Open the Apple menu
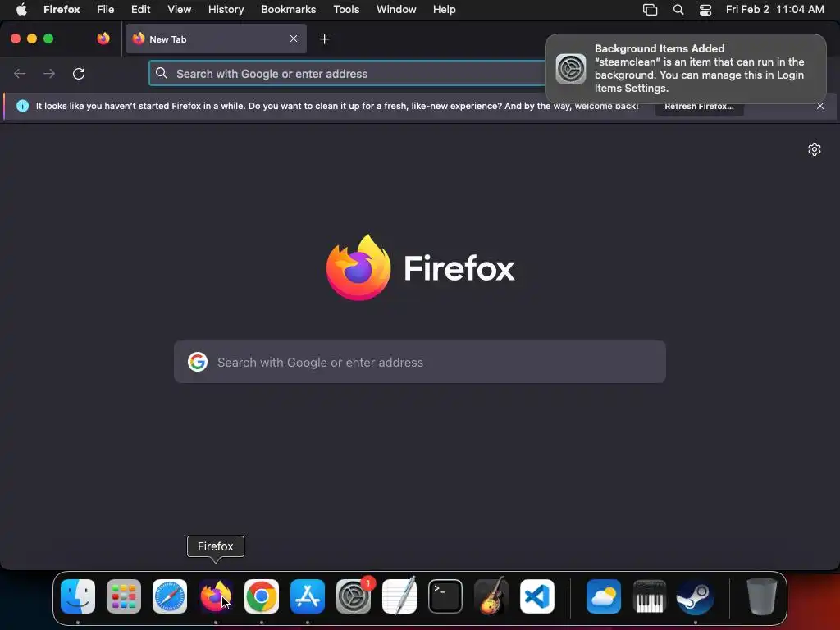 tap(21, 10)
